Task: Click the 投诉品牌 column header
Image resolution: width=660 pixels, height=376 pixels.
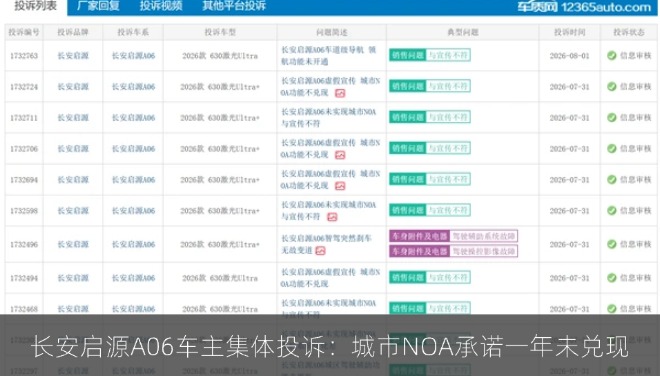Action: click(73, 32)
